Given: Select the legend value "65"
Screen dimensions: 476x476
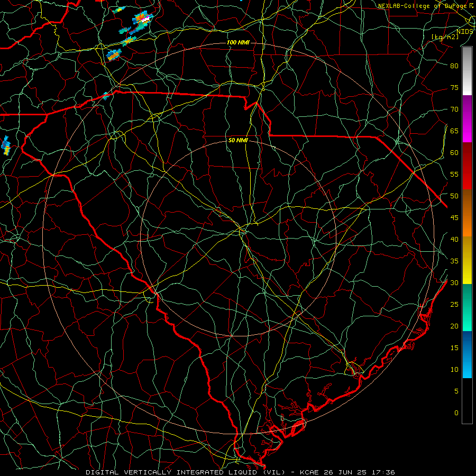Looking at the screenshot, I should (x=454, y=131).
